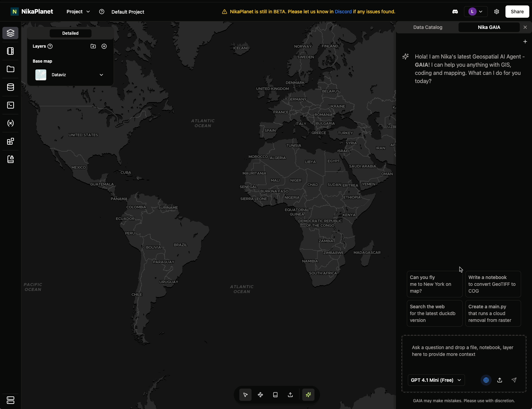Open the variables (x) icon in the sidebar
This screenshot has width=532, height=409.
tap(11, 123)
